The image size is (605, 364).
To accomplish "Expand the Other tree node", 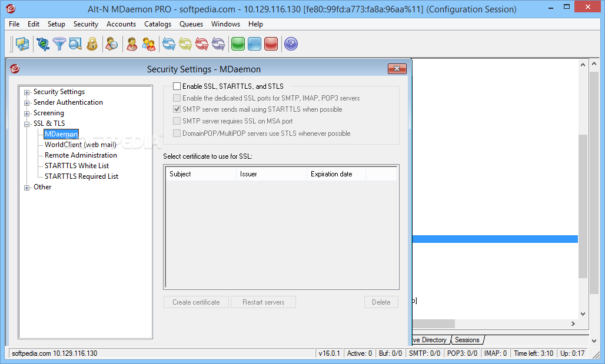I will point(26,188).
